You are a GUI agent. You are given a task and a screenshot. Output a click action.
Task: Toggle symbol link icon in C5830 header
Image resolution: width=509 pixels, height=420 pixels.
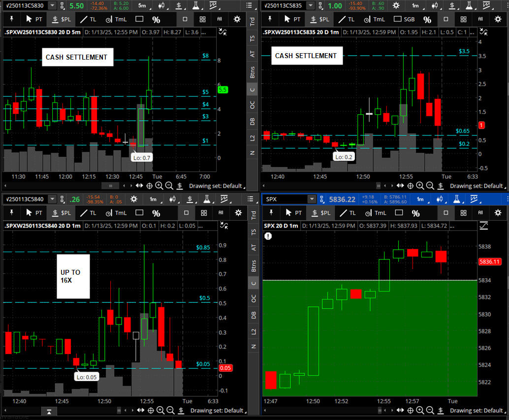[63, 5]
